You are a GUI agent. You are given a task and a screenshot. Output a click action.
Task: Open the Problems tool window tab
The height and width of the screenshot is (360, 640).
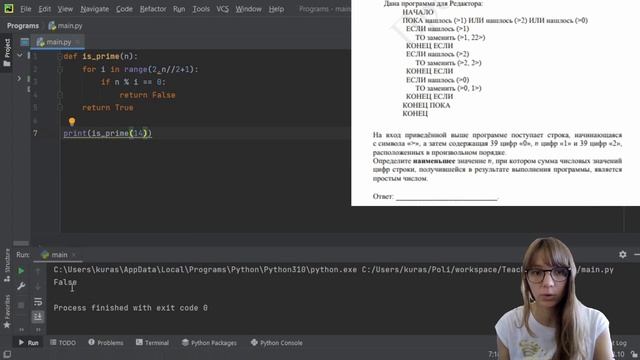click(106, 342)
